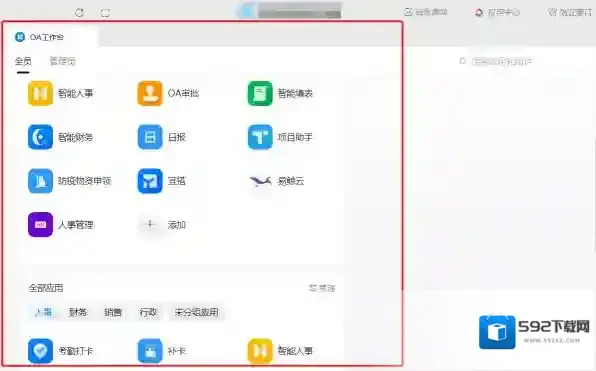
Task: Open the 防疫物资申领 app
Action: tap(69, 181)
